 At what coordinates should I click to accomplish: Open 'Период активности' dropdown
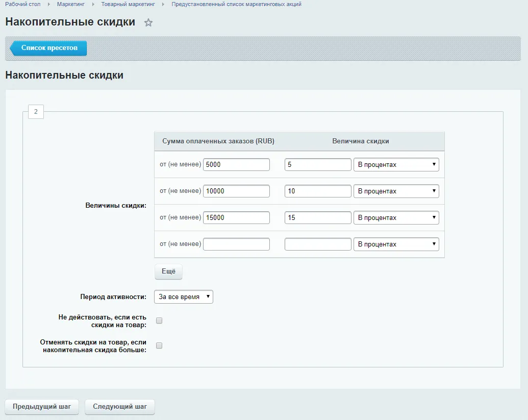(184, 297)
